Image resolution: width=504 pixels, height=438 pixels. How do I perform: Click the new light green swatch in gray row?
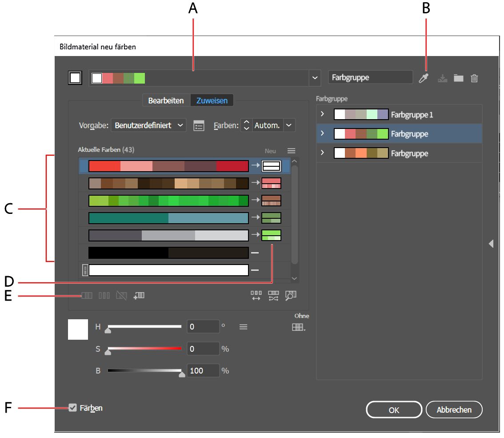pos(271,235)
